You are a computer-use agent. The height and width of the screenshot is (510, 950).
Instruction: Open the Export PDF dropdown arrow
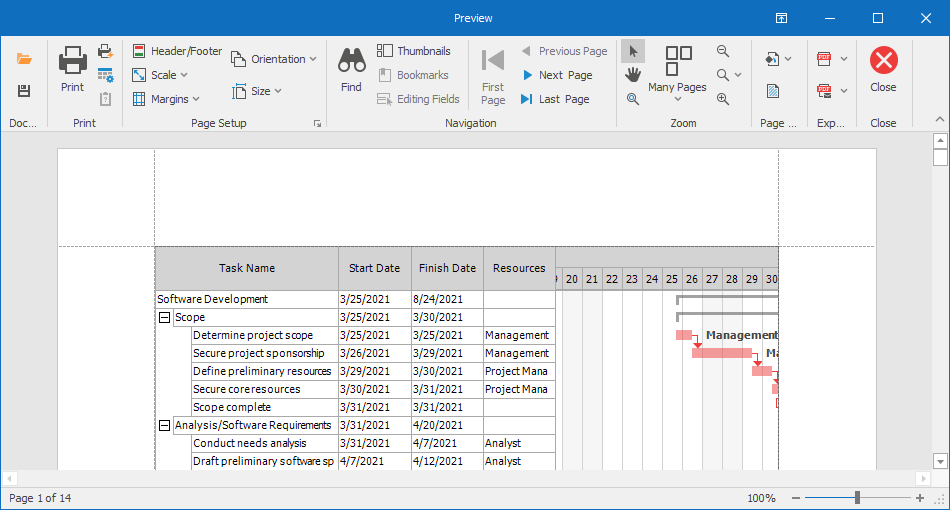(844, 59)
